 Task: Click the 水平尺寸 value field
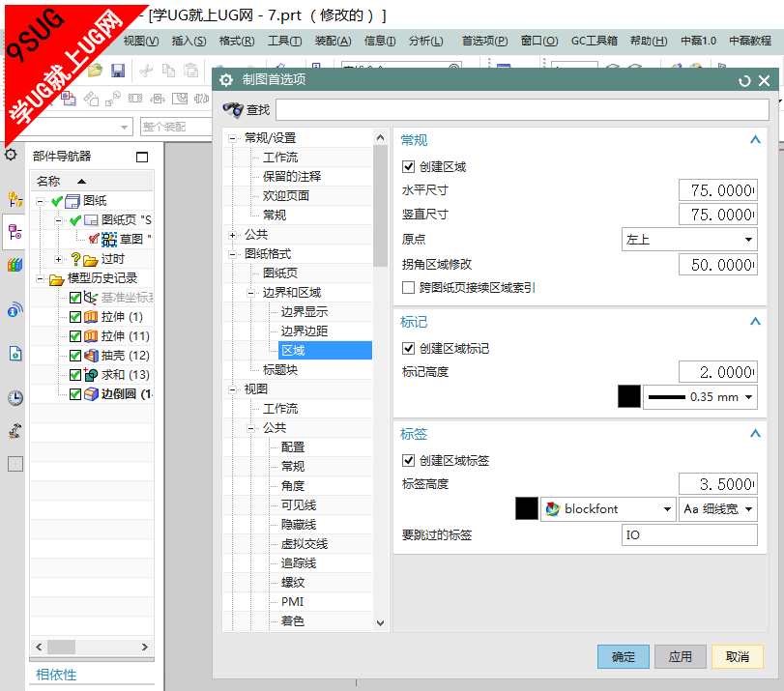click(718, 190)
